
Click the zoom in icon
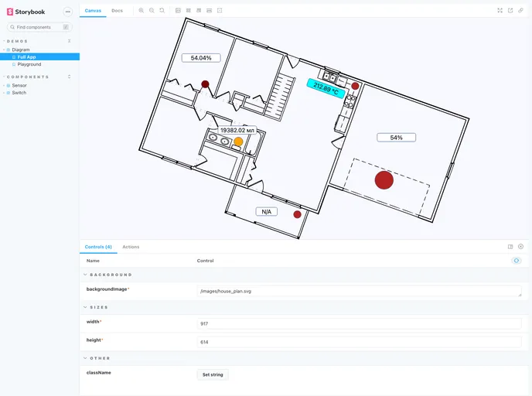pyautogui.click(x=142, y=11)
